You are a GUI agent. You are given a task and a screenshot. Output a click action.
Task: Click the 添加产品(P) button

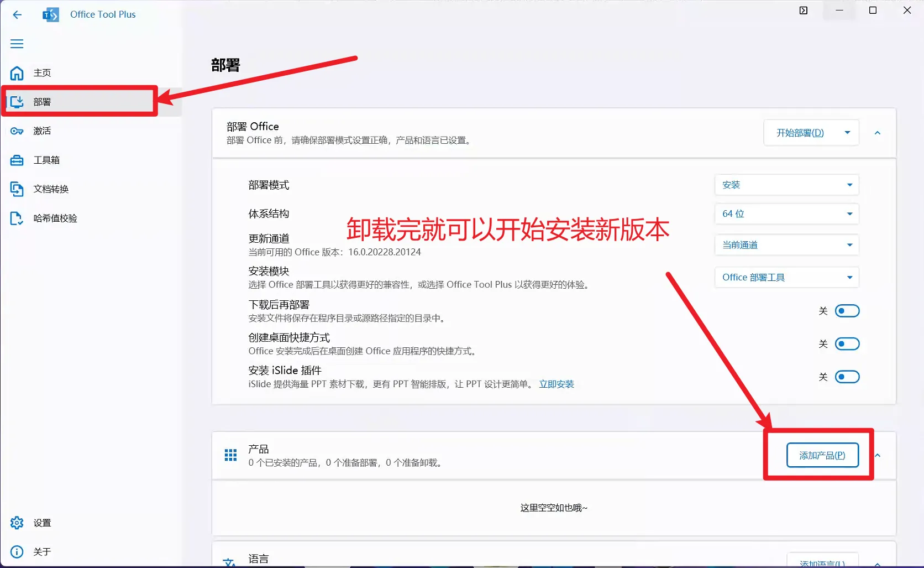click(822, 455)
